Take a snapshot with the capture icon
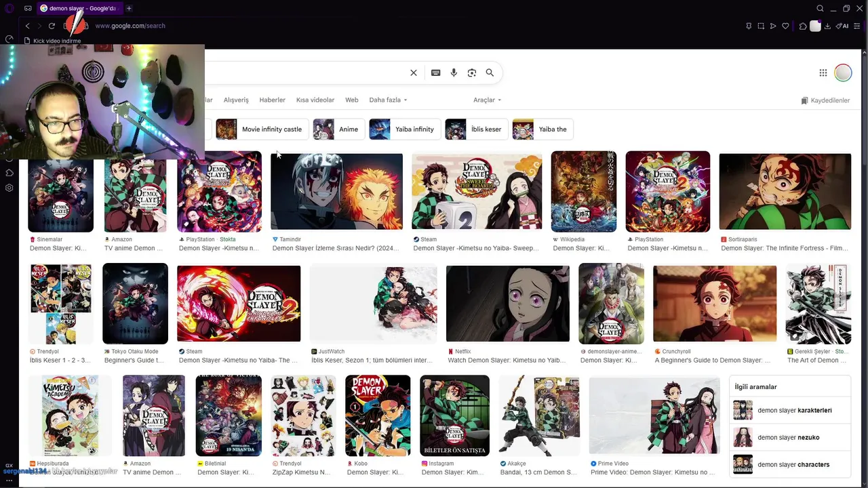Viewport: 868px width, 488px height. 761,26
